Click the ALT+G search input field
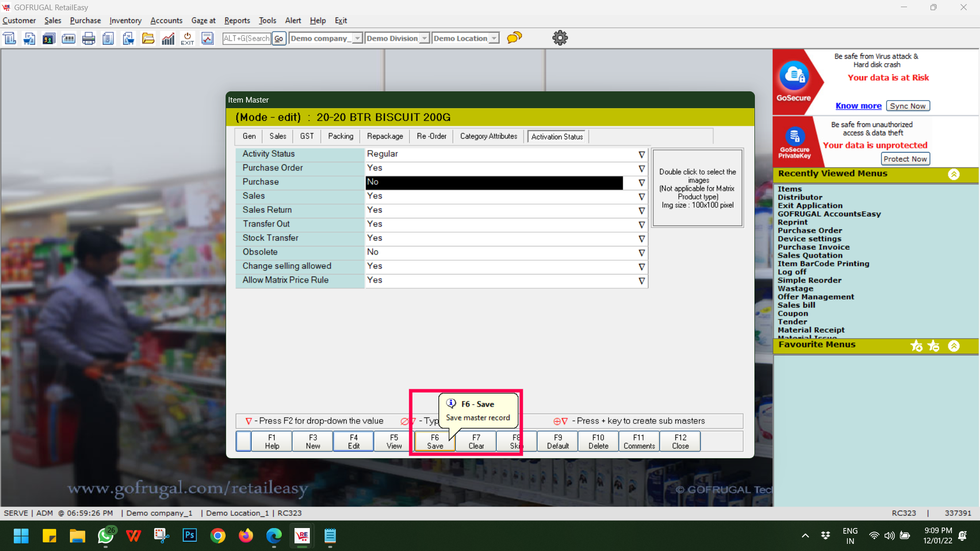The width and height of the screenshot is (980, 551). click(247, 38)
